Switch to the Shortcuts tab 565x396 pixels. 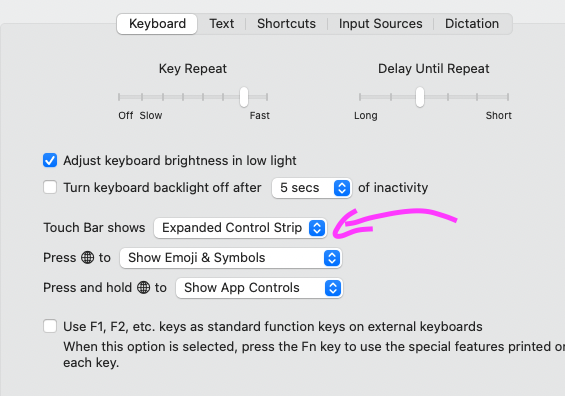[286, 24]
